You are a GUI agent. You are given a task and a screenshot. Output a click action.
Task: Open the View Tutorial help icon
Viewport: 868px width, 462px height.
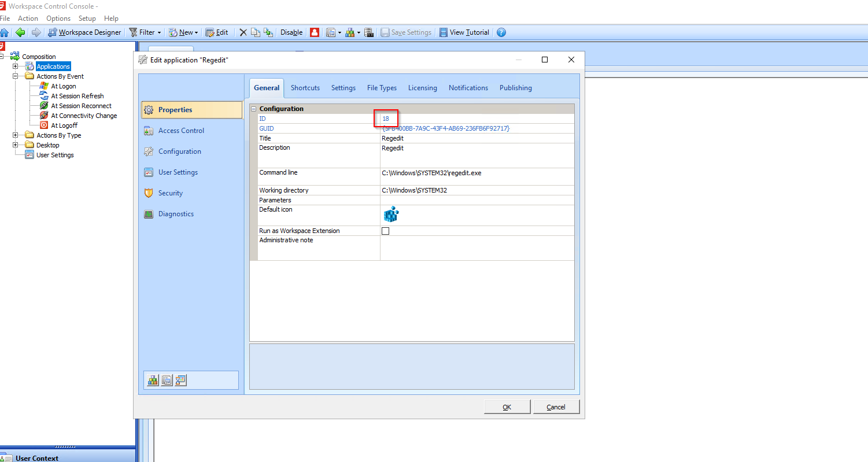coord(464,32)
